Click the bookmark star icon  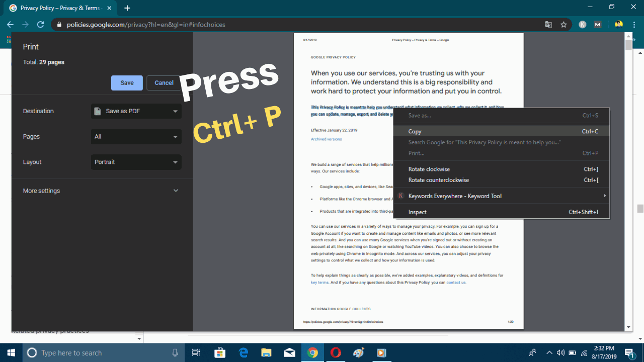(563, 24)
